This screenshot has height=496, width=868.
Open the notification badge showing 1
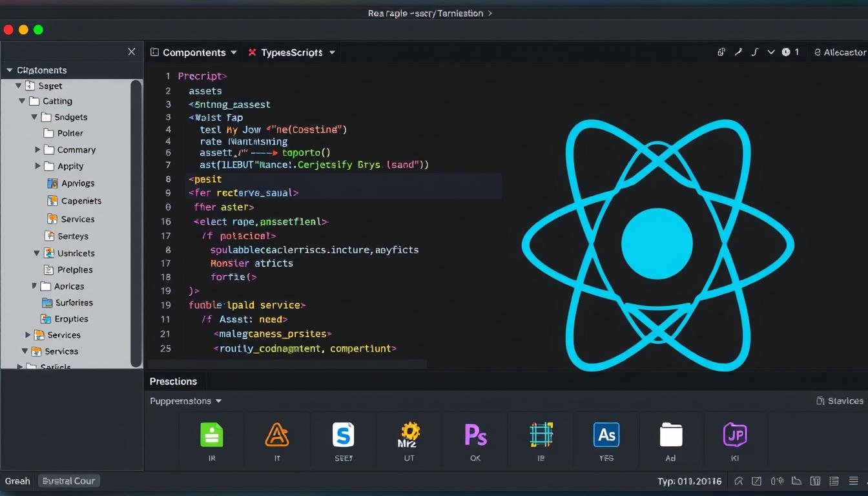[x=790, y=52]
